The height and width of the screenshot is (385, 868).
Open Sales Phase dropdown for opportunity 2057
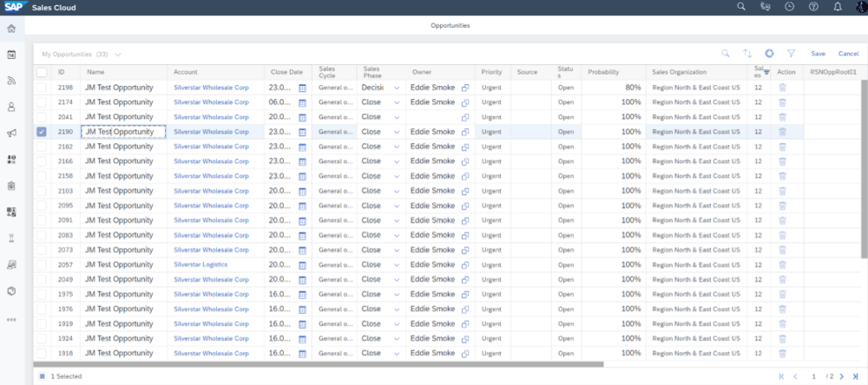click(x=397, y=265)
